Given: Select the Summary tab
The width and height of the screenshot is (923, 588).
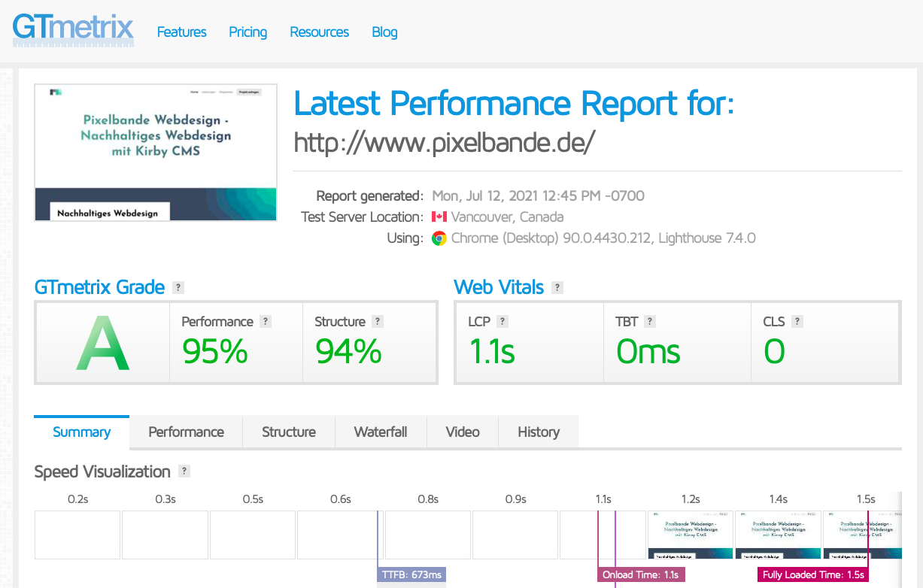Looking at the screenshot, I should [82, 432].
